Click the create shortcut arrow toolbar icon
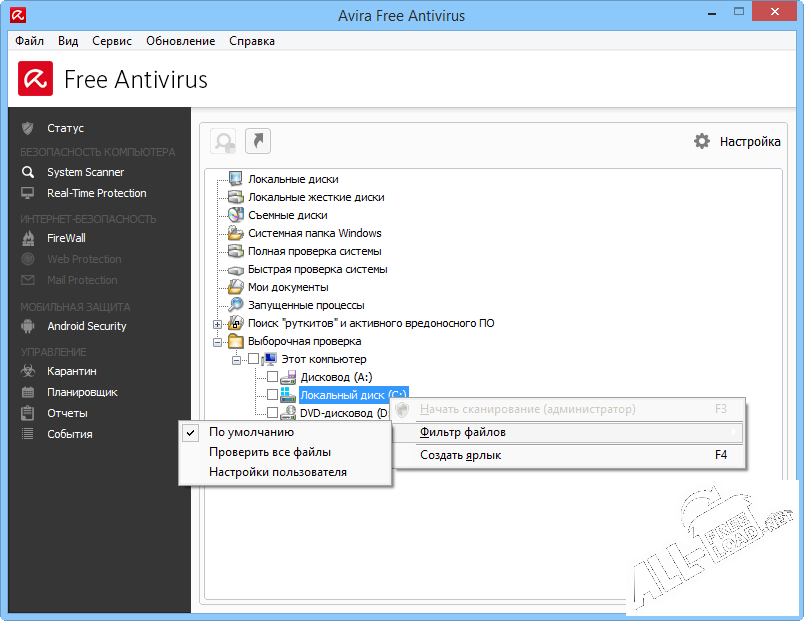 (x=258, y=141)
